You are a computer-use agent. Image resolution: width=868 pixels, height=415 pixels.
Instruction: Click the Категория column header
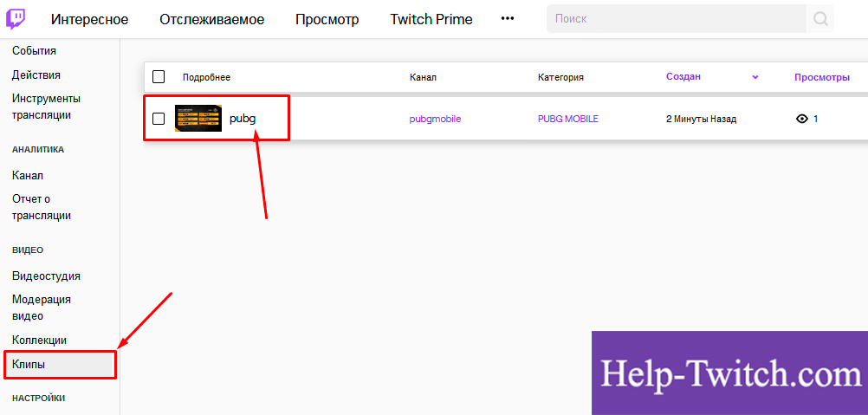click(x=560, y=77)
